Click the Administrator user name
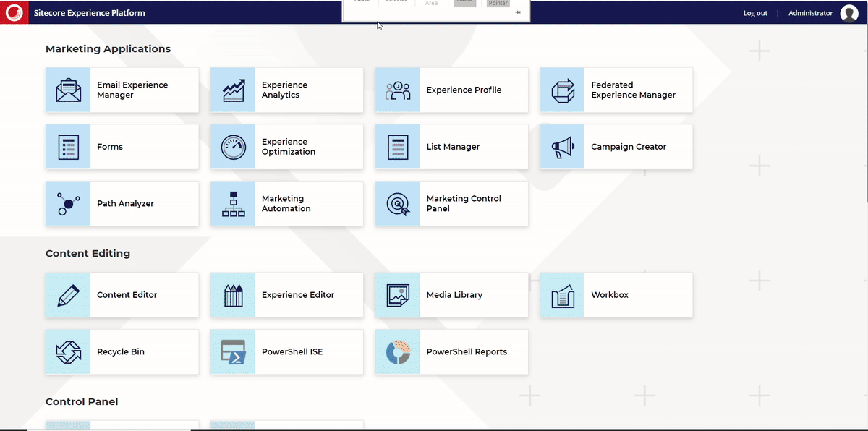 [810, 13]
